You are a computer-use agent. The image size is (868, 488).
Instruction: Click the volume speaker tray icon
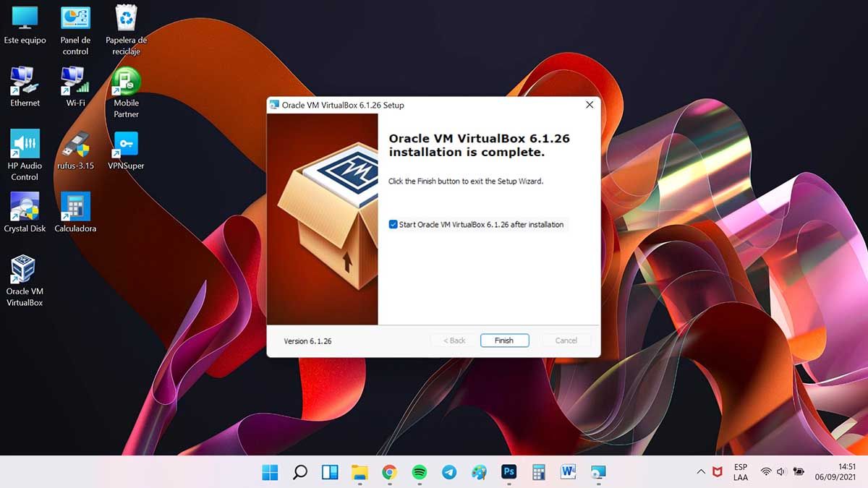pyautogui.click(x=781, y=472)
